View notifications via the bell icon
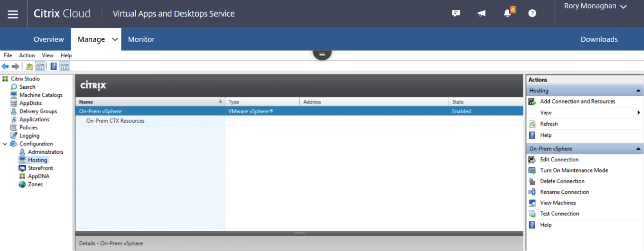The width and height of the screenshot is (644, 251). click(x=507, y=13)
